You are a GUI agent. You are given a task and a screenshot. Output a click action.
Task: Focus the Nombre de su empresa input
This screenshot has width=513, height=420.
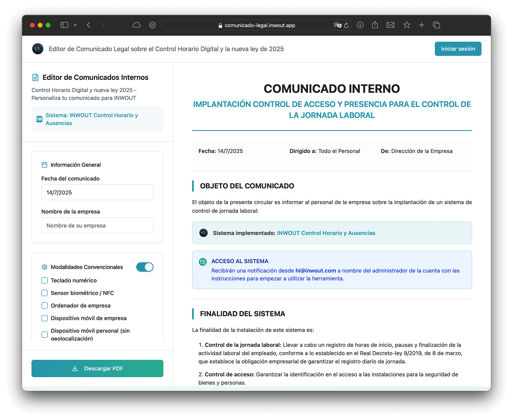click(x=97, y=225)
